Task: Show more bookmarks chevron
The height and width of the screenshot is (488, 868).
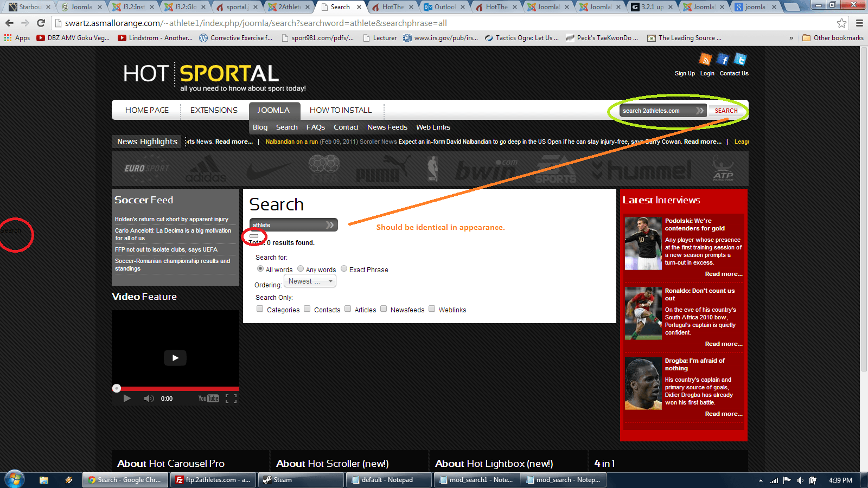Action: pyautogui.click(x=791, y=38)
